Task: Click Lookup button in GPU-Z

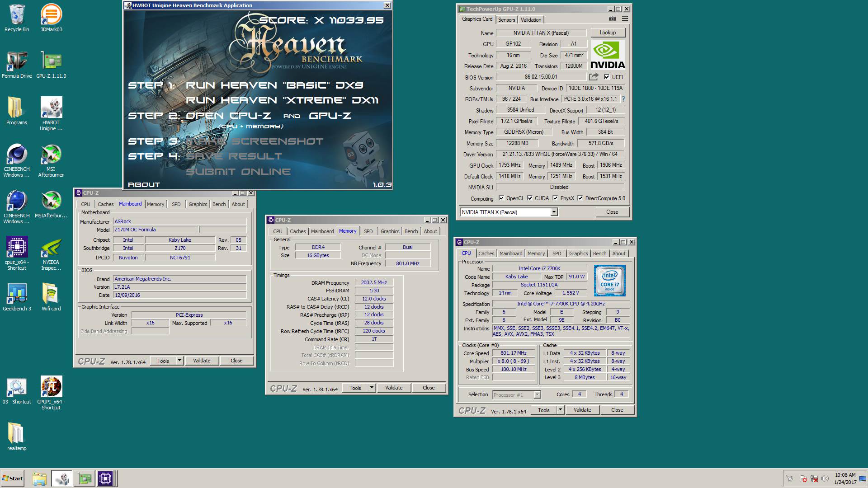Action: tap(608, 33)
